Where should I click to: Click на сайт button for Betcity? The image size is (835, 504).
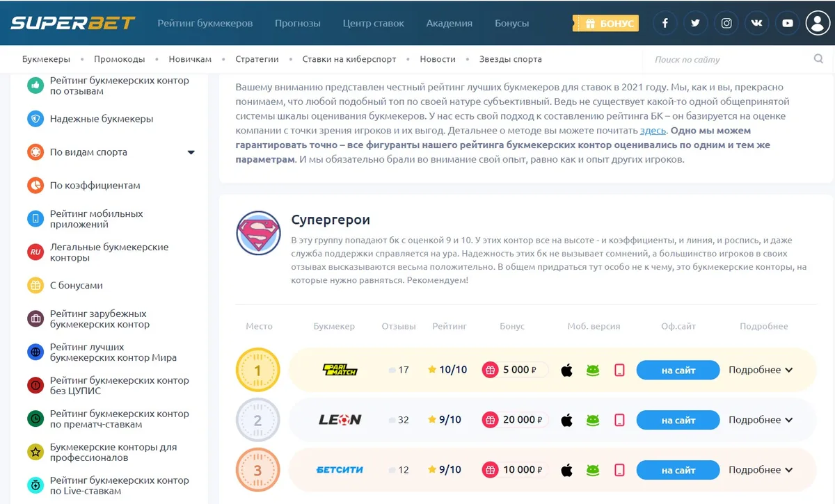coord(678,470)
